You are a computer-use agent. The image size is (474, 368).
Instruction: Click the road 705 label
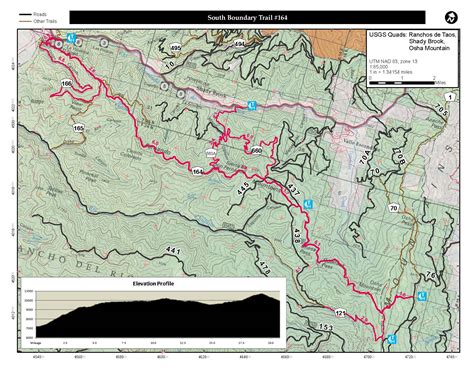(x=441, y=110)
